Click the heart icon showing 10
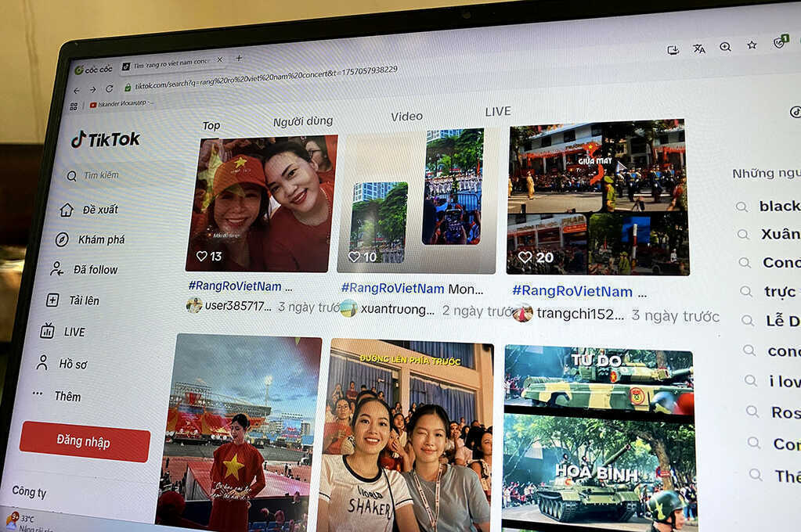The height and width of the screenshot is (532, 801). click(x=354, y=257)
